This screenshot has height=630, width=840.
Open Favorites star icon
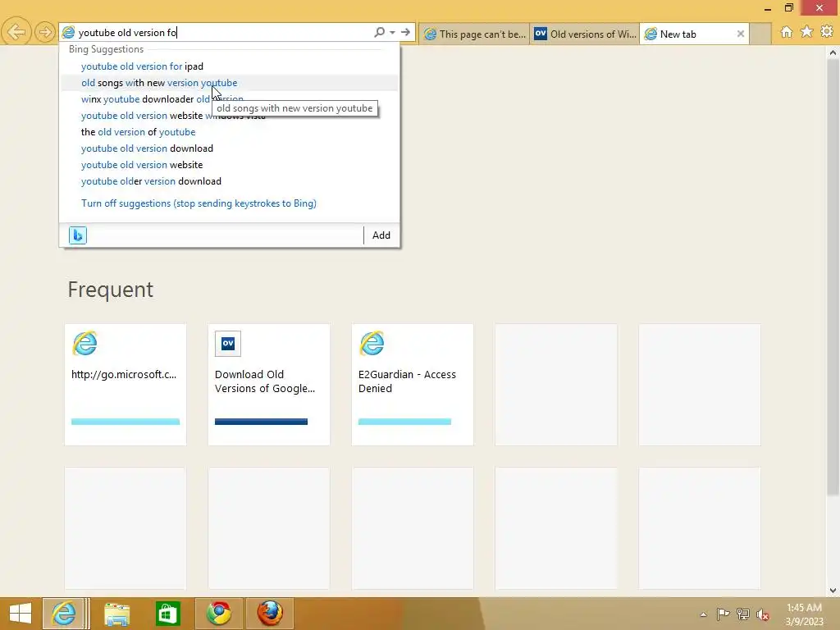point(807,32)
